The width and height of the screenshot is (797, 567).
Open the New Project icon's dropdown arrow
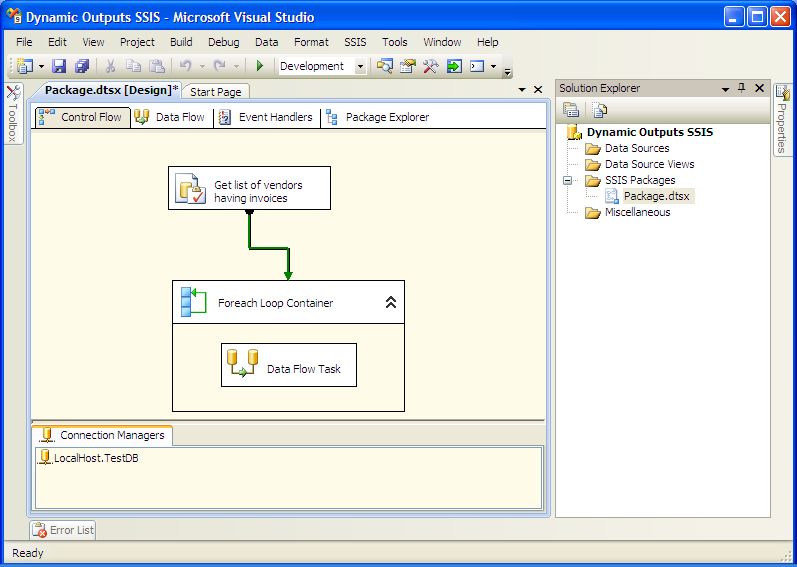(41, 67)
